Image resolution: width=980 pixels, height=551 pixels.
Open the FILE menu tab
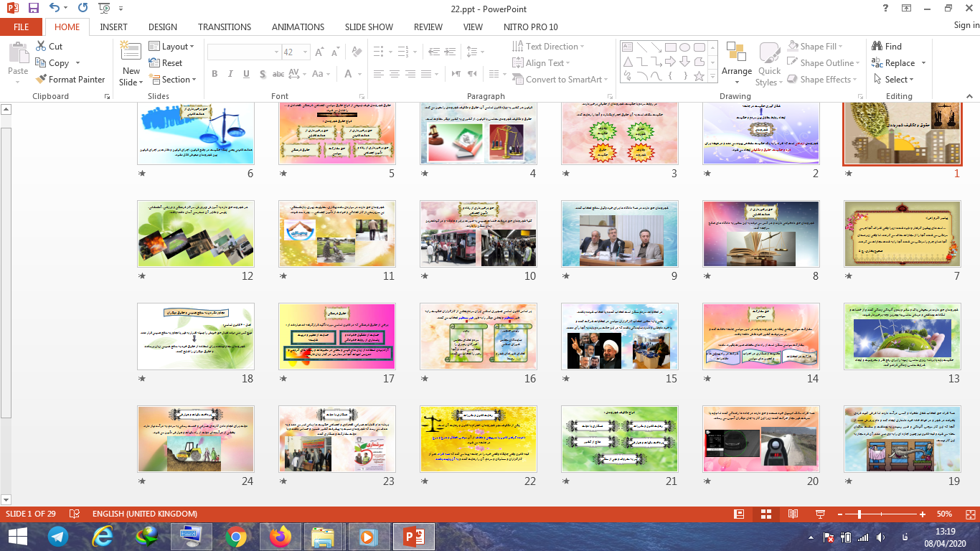click(x=22, y=27)
